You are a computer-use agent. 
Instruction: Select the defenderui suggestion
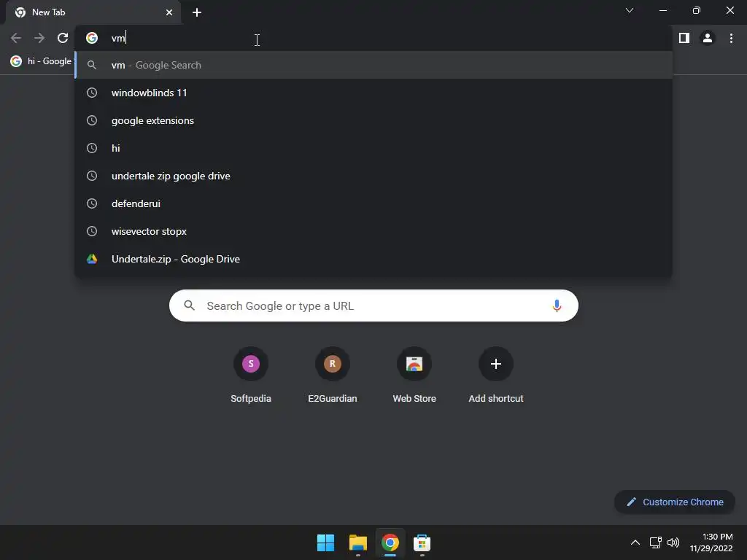coord(373,203)
